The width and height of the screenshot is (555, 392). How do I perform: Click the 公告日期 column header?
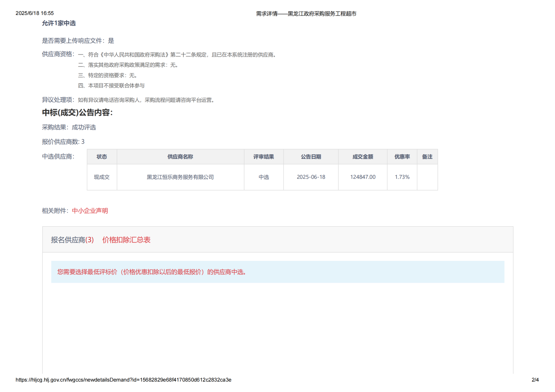(311, 157)
